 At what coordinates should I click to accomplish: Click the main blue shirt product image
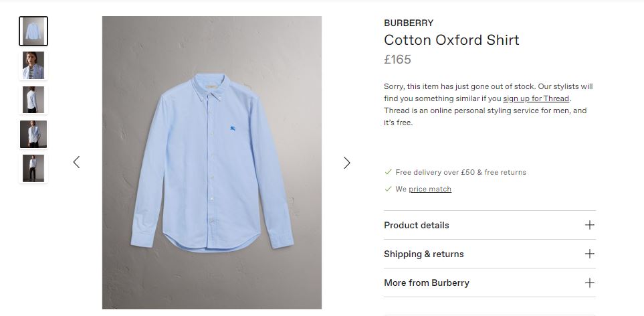click(x=211, y=163)
